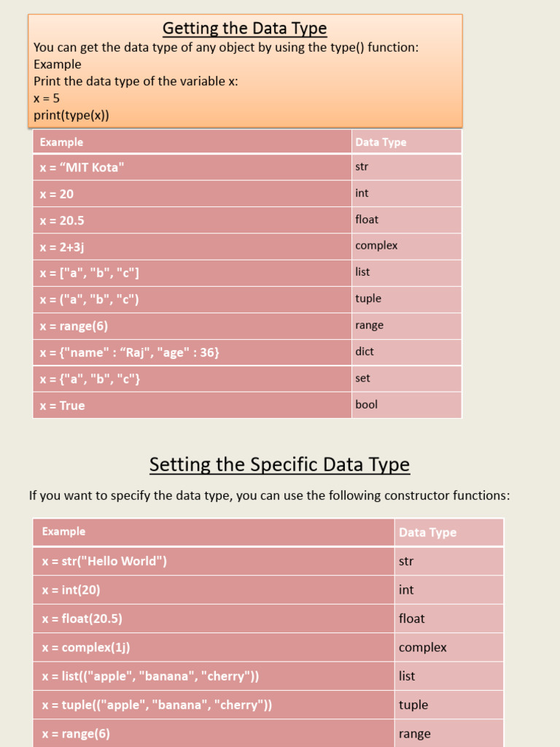This screenshot has width=560, height=747.
Task: Select the x = ["a", "b", "c"] list example
Action: pyautogui.click(x=192, y=273)
